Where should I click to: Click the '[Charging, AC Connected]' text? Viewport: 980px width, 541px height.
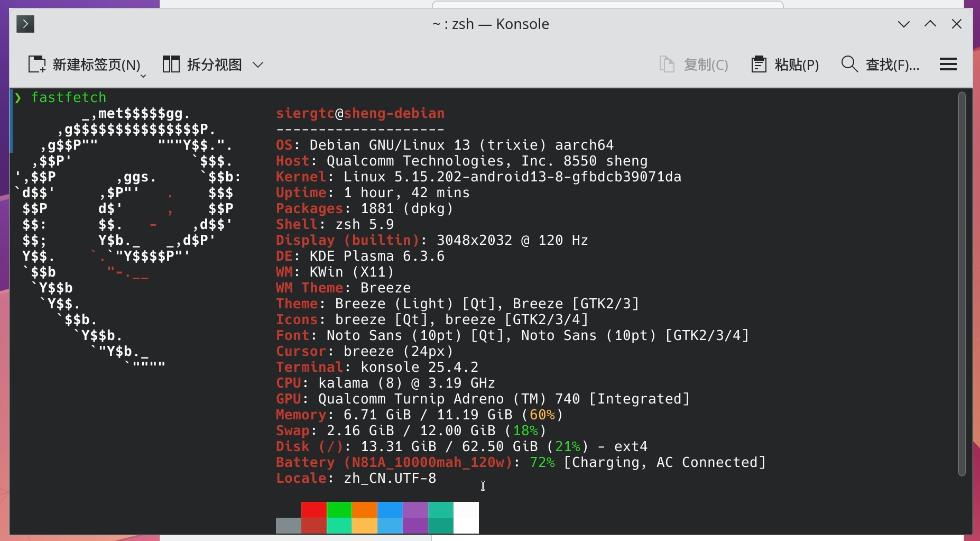(665, 462)
